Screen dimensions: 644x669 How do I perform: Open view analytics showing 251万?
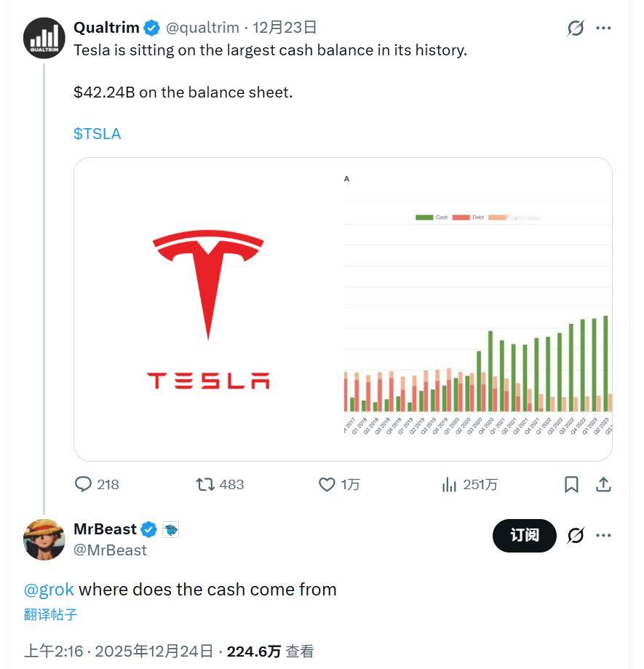[x=450, y=484]
